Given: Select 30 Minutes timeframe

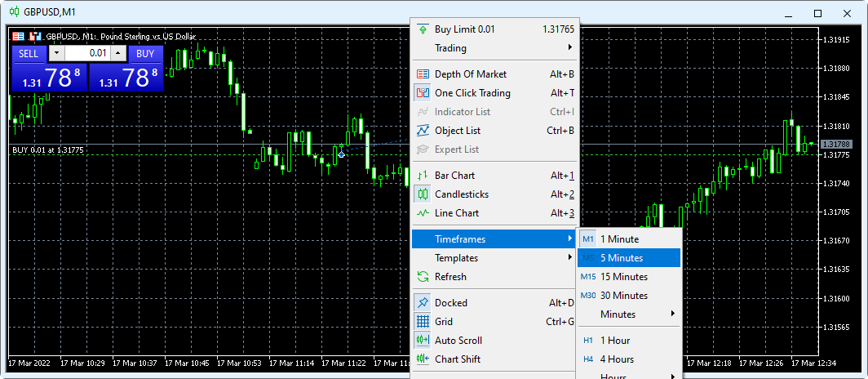Looking at the screenshot, I should click(x=629, y=296).
